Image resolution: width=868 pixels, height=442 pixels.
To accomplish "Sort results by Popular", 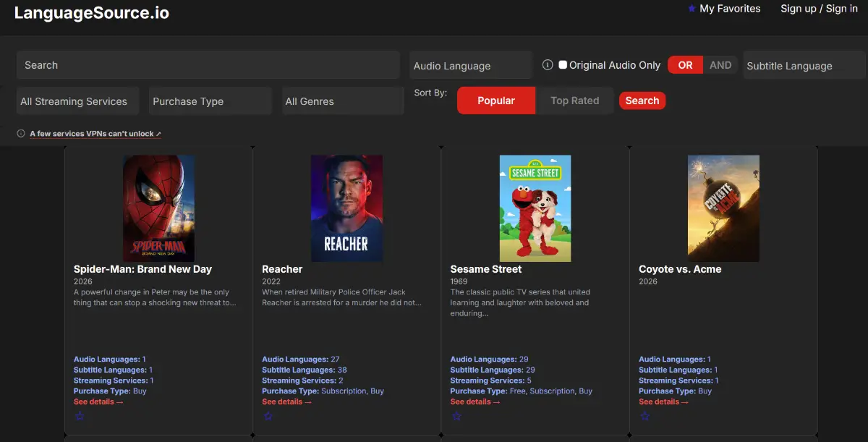I will (496, 101).
